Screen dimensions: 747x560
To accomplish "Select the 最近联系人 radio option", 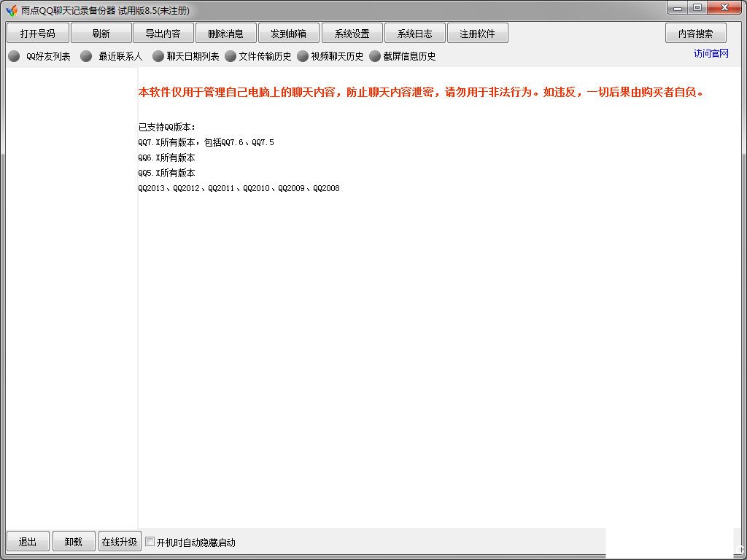I will [x=86, y=56].
